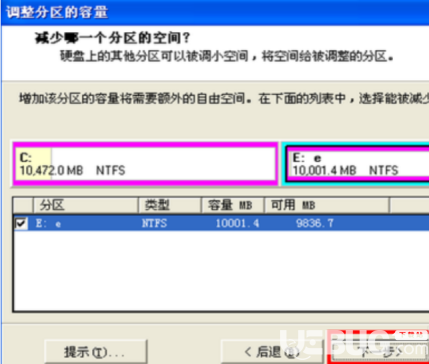
Task: Click the 提示(T)... button
Action: pyautogui.click(x=95, y=352)
